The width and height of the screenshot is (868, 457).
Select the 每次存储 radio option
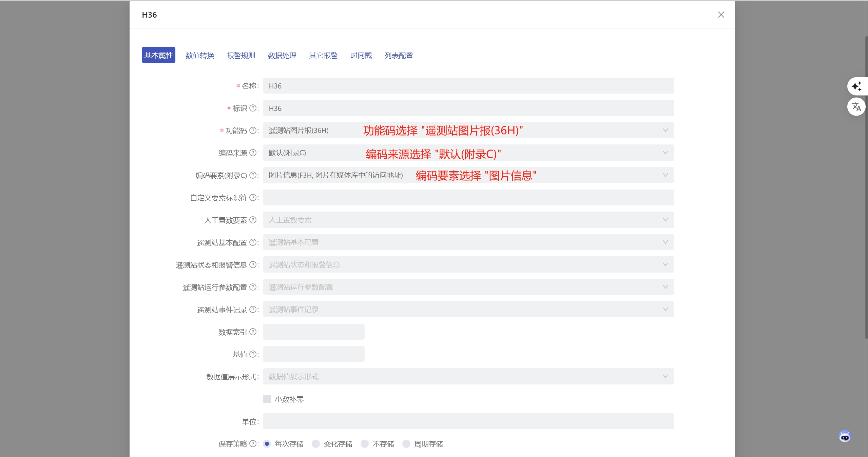267,444
